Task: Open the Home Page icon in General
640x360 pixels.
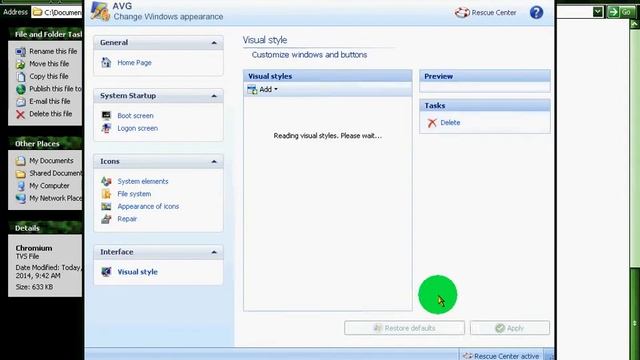Action: (x=106, y=62)
